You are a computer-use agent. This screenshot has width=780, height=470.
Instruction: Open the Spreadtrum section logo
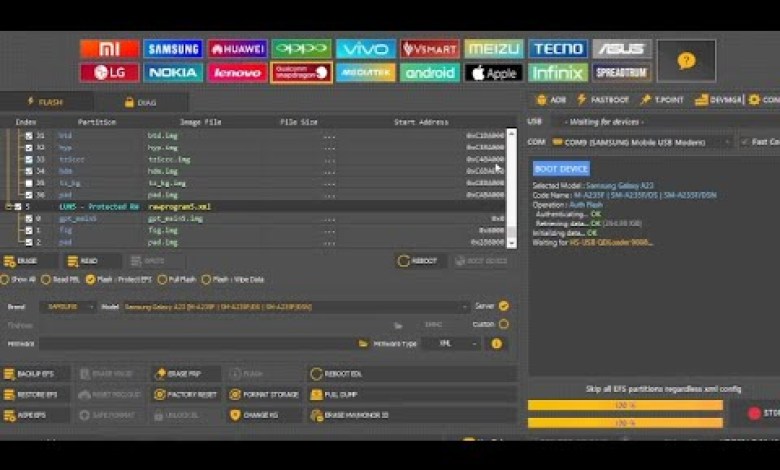622,73
